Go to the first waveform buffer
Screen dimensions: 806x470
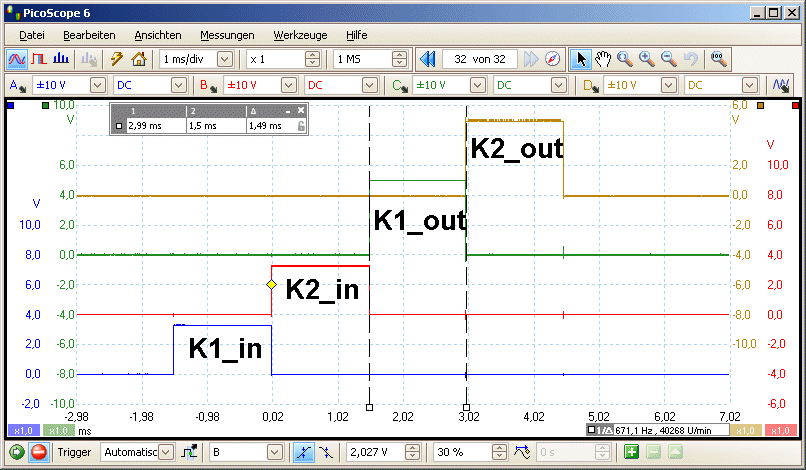point(428,59)
